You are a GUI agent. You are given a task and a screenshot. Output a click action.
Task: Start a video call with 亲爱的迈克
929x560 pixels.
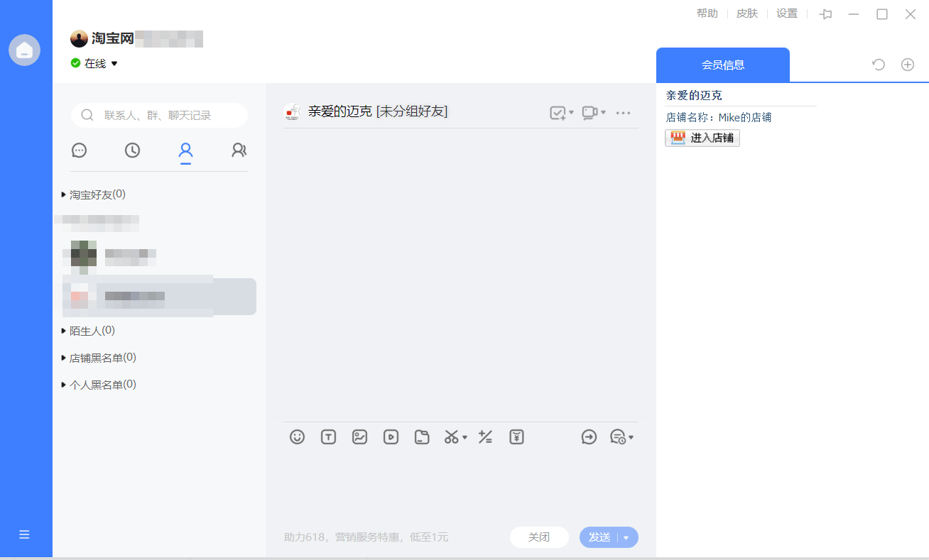click(590, 112)
